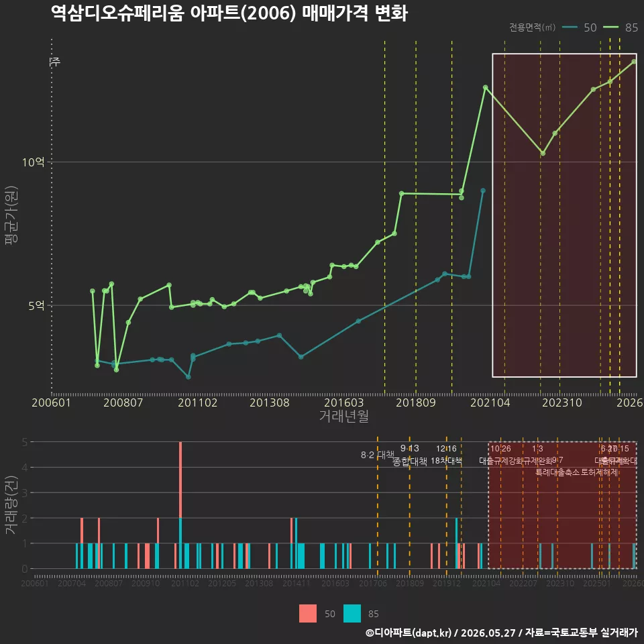Click 201809 label on the price chart axis
The image size is (644, 644).
pos(416,402)
